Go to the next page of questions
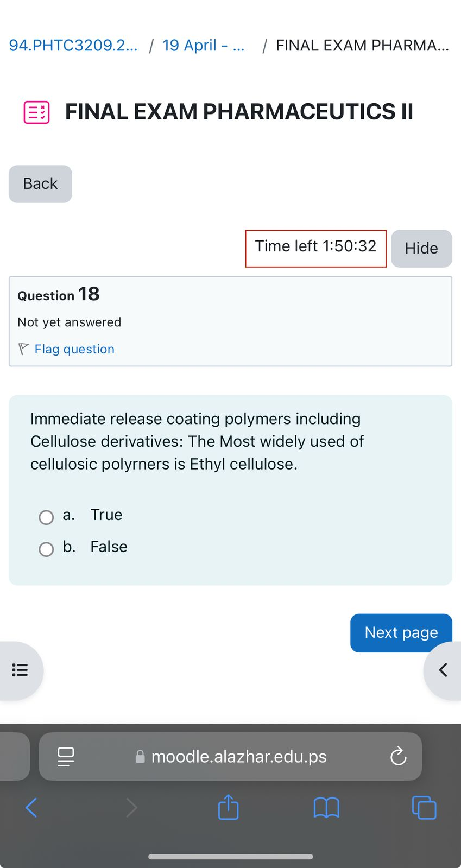Screen dimensions: 461x868 (401, 632)
